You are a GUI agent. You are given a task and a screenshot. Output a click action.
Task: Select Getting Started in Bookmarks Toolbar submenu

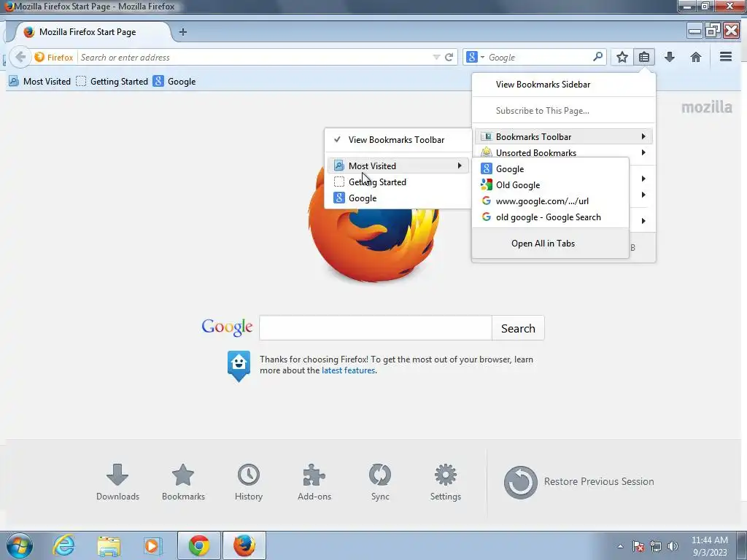click(398, 182)
